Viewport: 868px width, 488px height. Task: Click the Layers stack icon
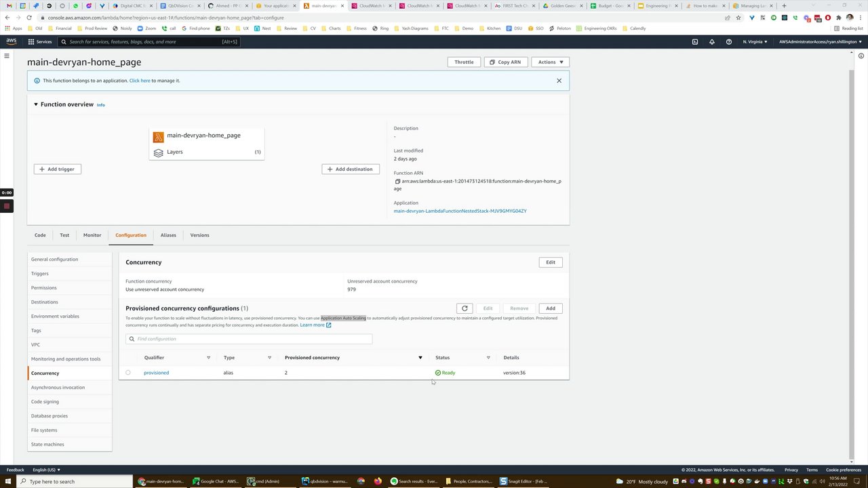pos(158,152)
